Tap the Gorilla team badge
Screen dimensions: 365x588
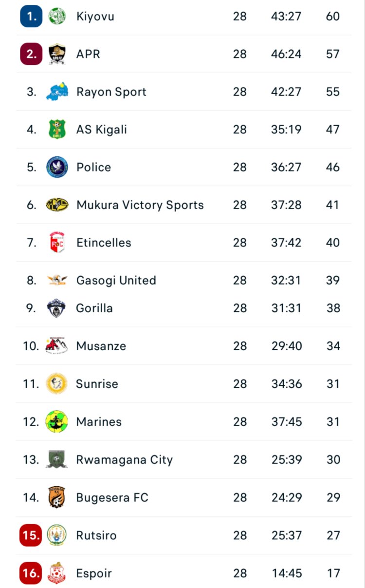pyautogui.click(x=57, y=308)
